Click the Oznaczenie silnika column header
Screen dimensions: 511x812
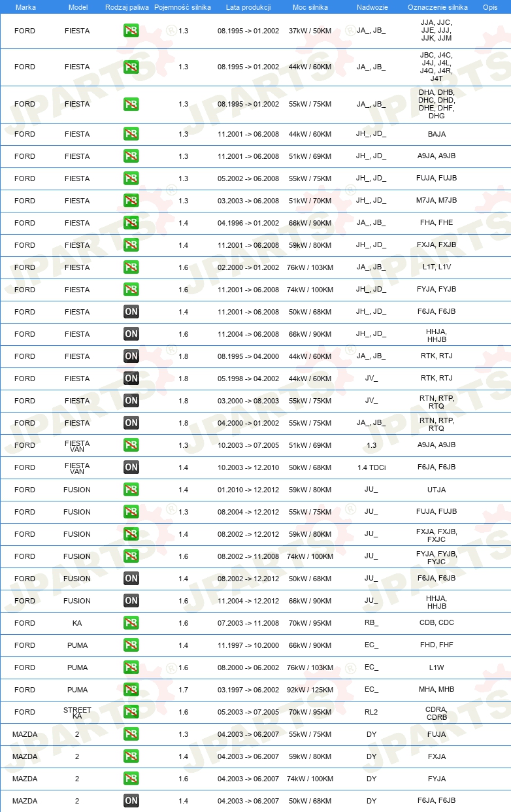437,7
